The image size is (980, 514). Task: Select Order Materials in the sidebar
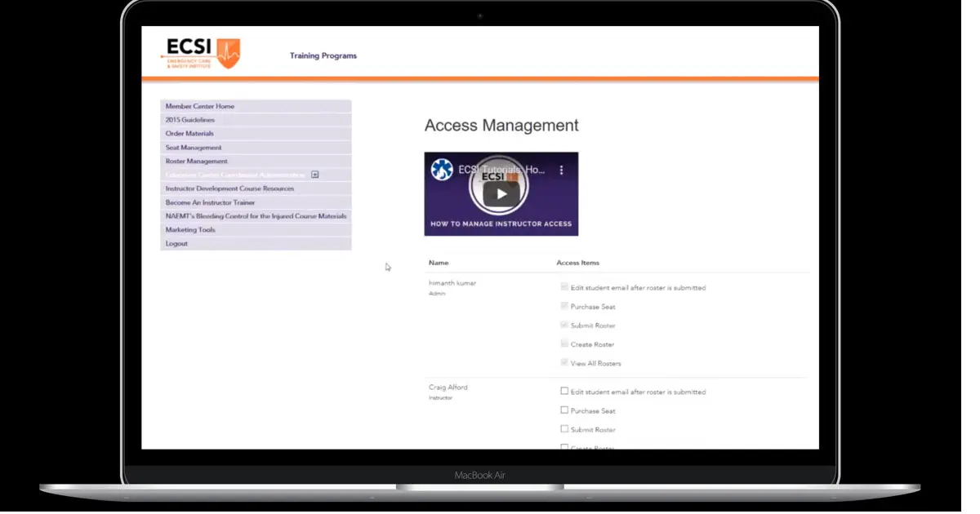tap(189, 134)
